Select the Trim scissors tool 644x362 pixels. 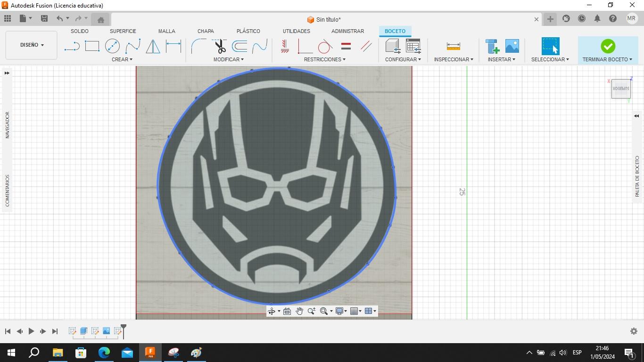220,46
